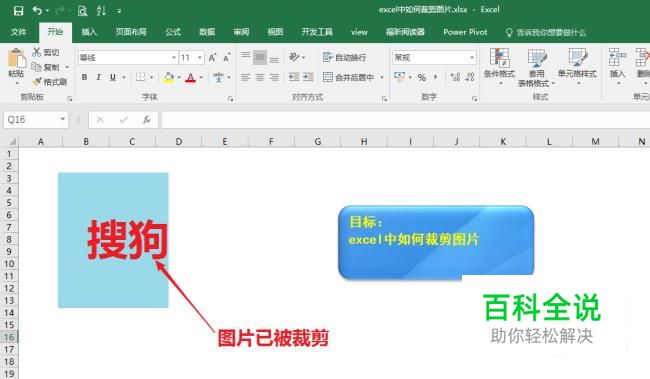Click into the formula bar
Viewport: 650px width, 379px height.
[x=405, y=119]
